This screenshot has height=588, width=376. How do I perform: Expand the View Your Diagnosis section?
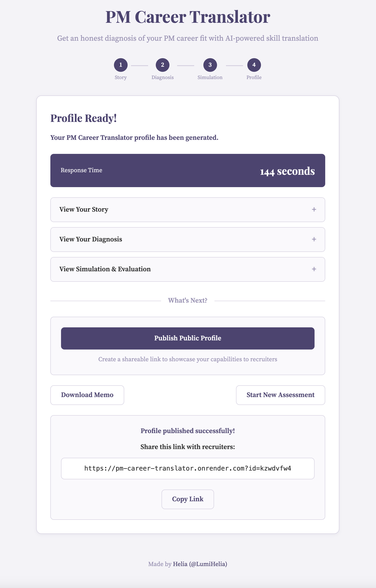pyautogui.click(x=188, y=240)
